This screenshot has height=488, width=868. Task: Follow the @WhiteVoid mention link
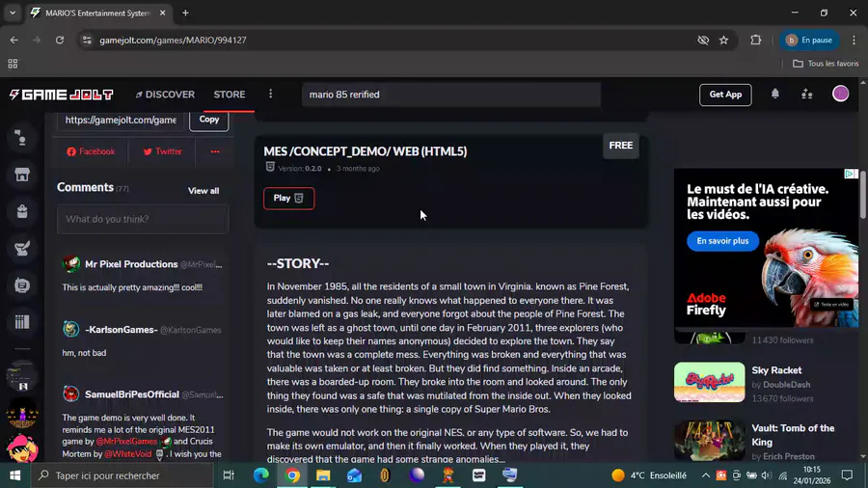pyautogui.click(x=128, y=453)
